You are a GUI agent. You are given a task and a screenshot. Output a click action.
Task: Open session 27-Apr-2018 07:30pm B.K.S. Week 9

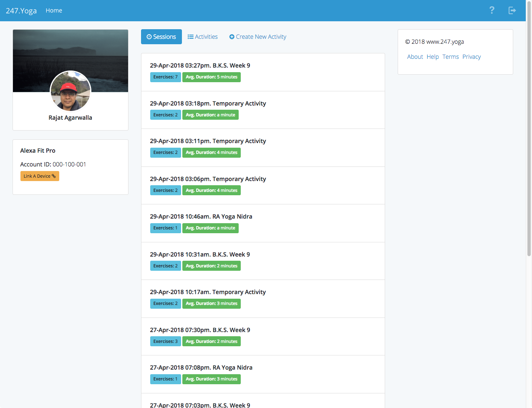263,337
